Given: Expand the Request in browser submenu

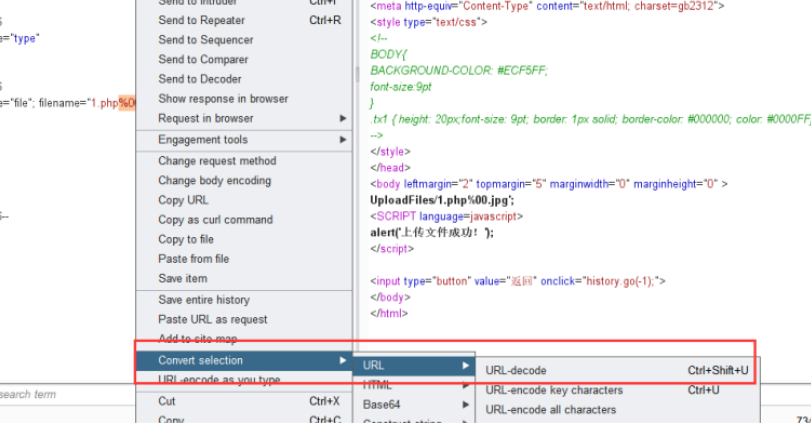Looking at the screenshot, I should (206, 118).
